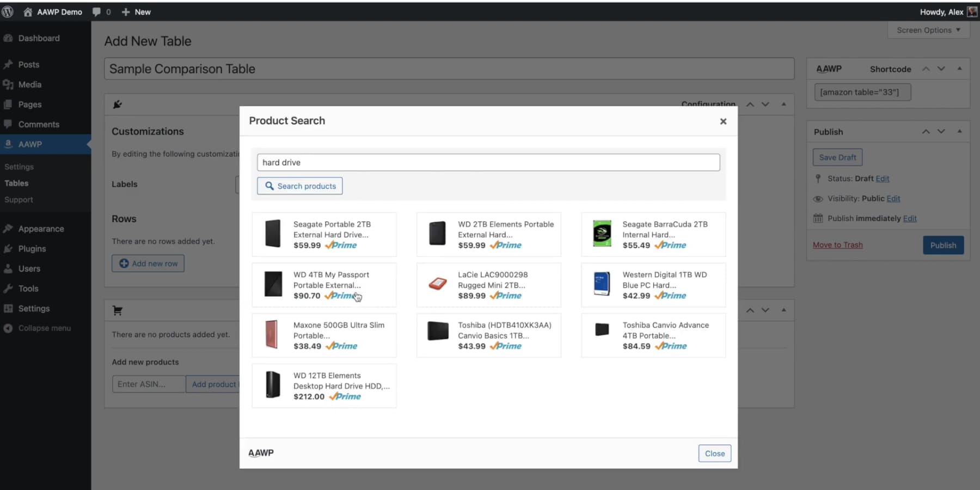Select the Plugins plug icon

pyautogui.click(x=8, y=249)
